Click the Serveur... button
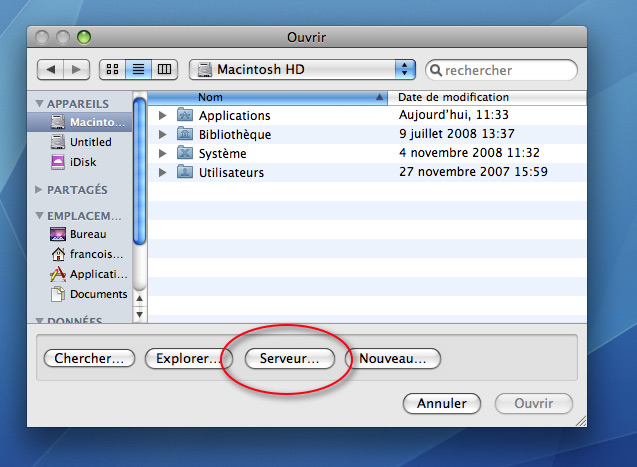The width and height of the screenshot is (637, 467). click(x=290, y=358)
